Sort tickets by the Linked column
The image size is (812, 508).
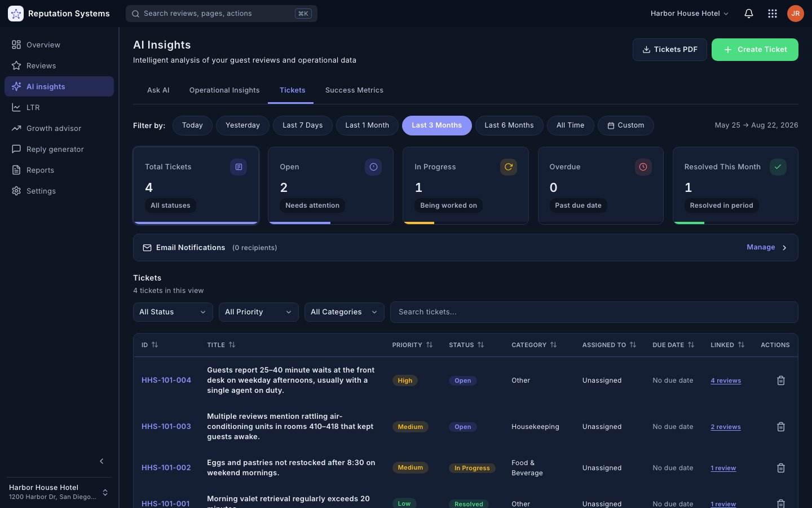point(727,345)
